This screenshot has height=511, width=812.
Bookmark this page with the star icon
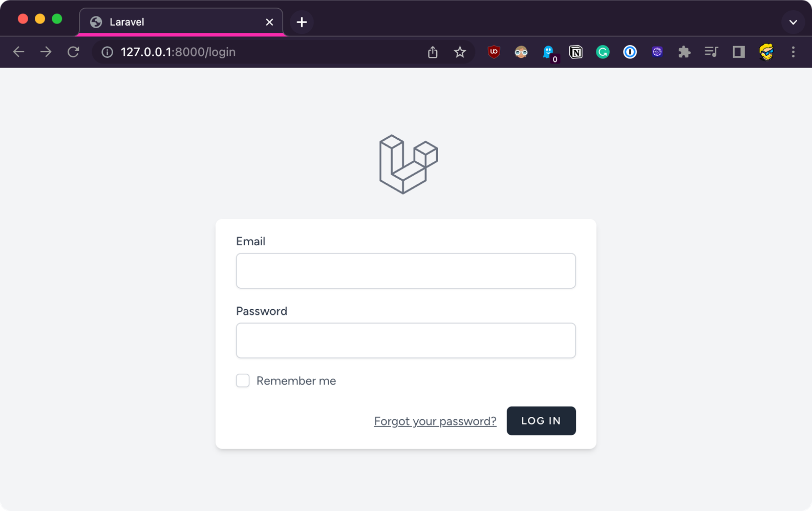(x=460, y=52)
